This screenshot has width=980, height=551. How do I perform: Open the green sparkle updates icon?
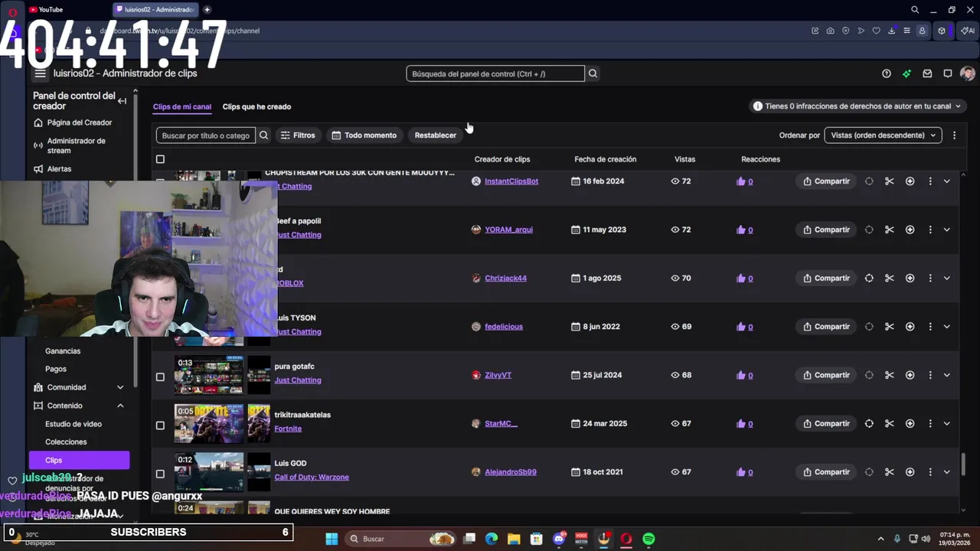pos(906,73)
